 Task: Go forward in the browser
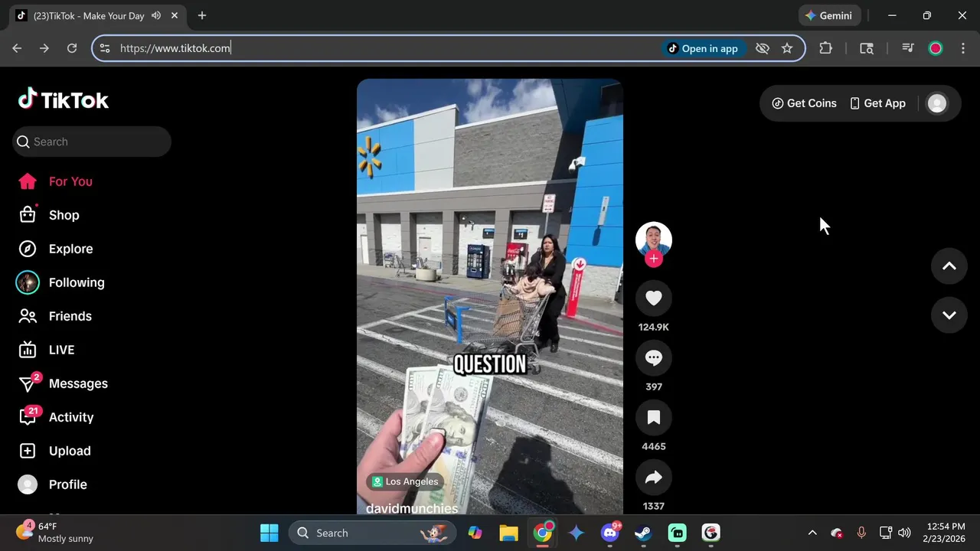pos(44,48)
